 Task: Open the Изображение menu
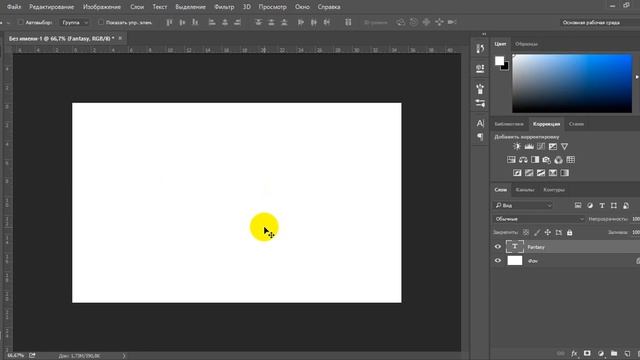pos(102,7)
